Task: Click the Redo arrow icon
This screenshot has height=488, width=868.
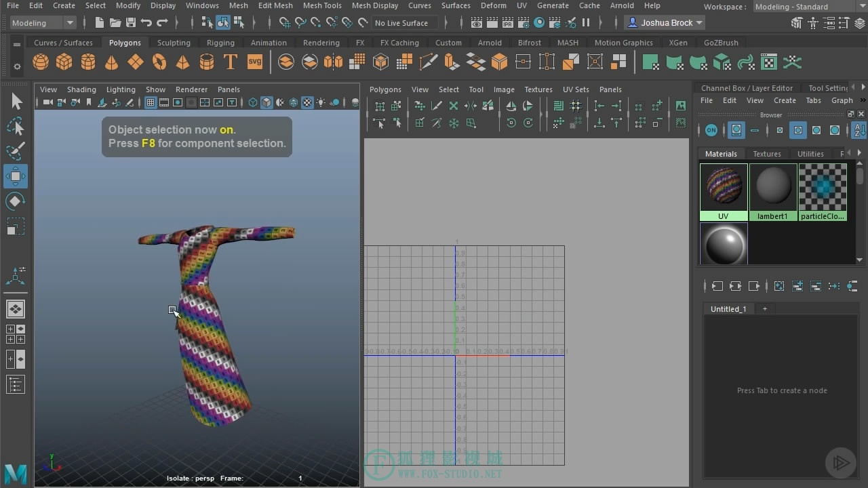Action: tap(162, 22)
